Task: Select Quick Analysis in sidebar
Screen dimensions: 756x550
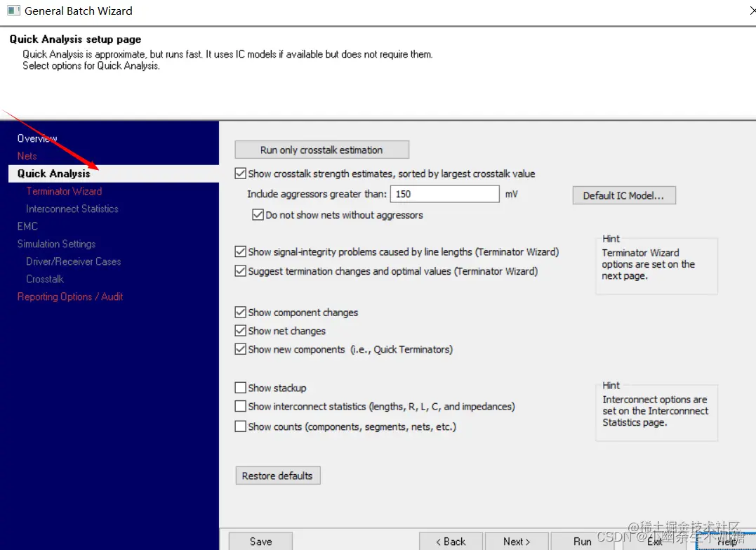Action: 114,173
